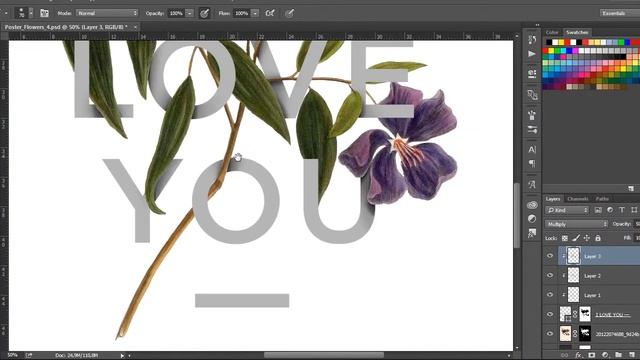
Task: Open the brush Mode Normal dropdown
Action: [x=107, y=13]
